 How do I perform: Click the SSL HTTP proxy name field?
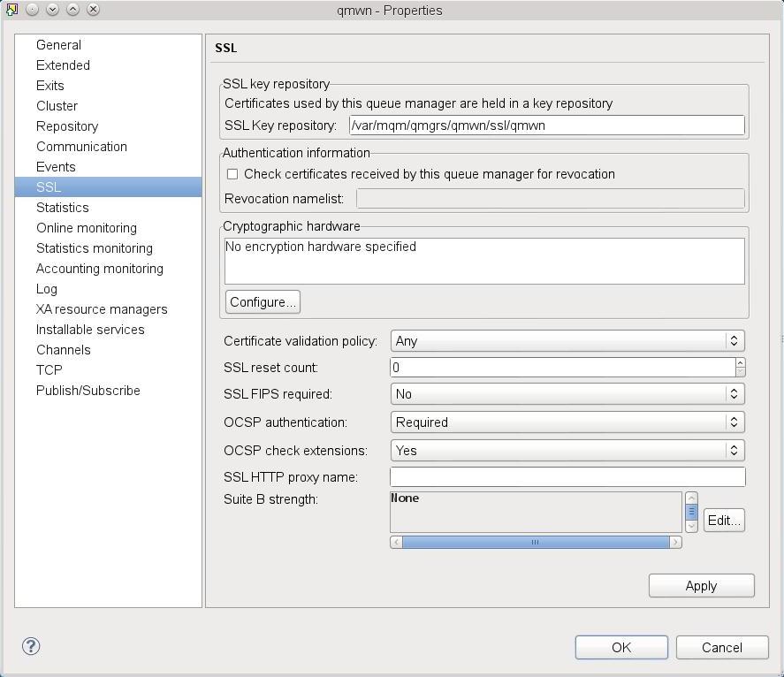coord(567,476)
